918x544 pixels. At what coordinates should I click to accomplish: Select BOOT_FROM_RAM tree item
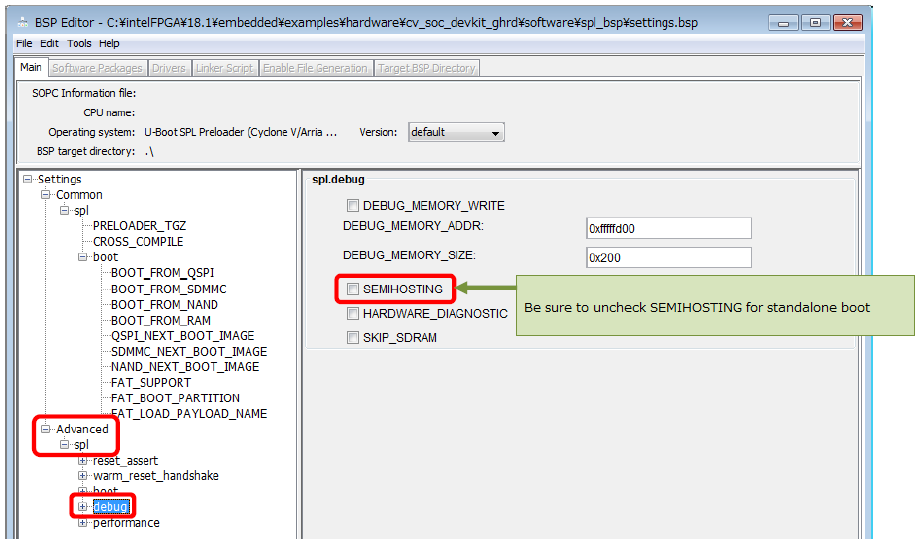click(x=161, y=320)
